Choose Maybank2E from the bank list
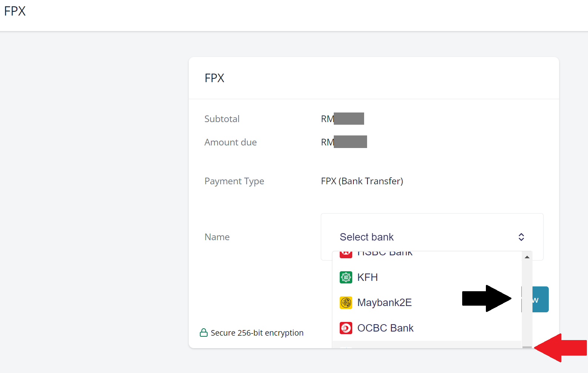 tap(427, 303)
